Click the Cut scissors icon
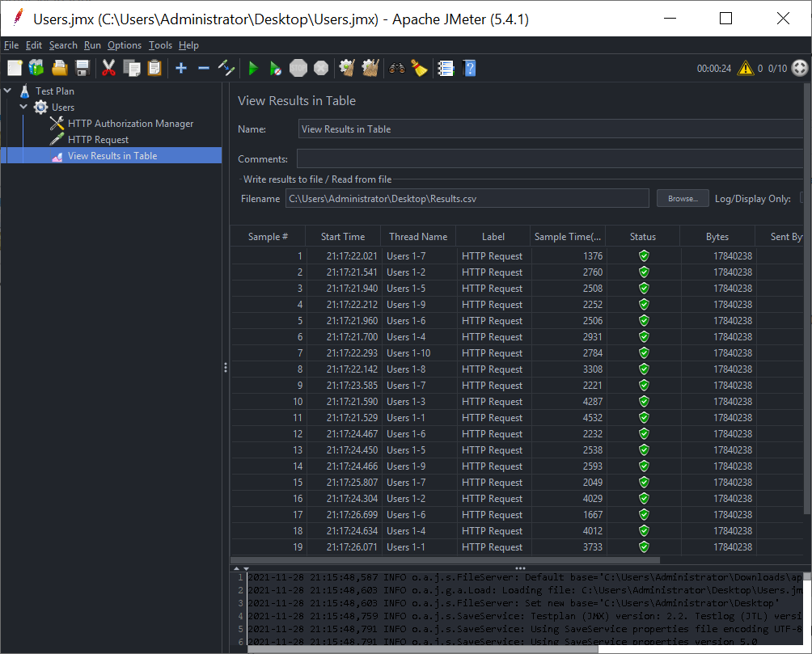Screen dimensions: 812x654 tap(108, 68)
